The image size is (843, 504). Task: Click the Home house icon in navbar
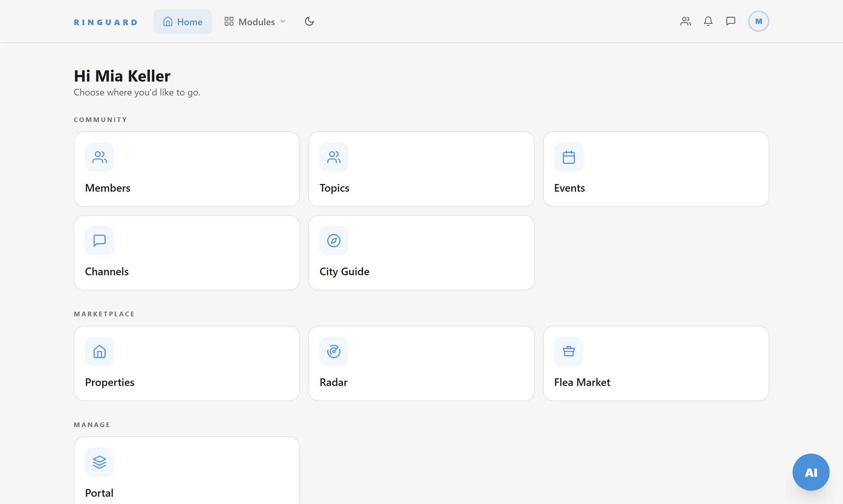pyautogui.click(x=168, y=22)
